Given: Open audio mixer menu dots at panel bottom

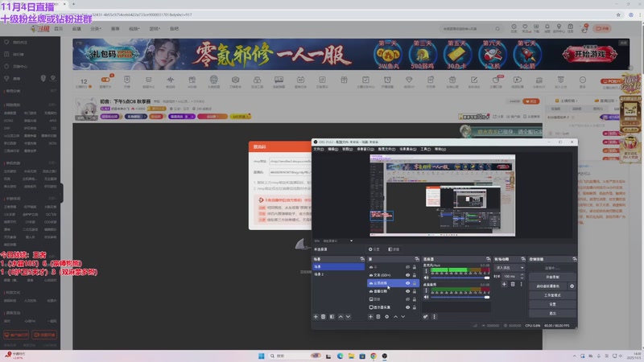Looking at the screenshot, I should [x=434, y=317].
